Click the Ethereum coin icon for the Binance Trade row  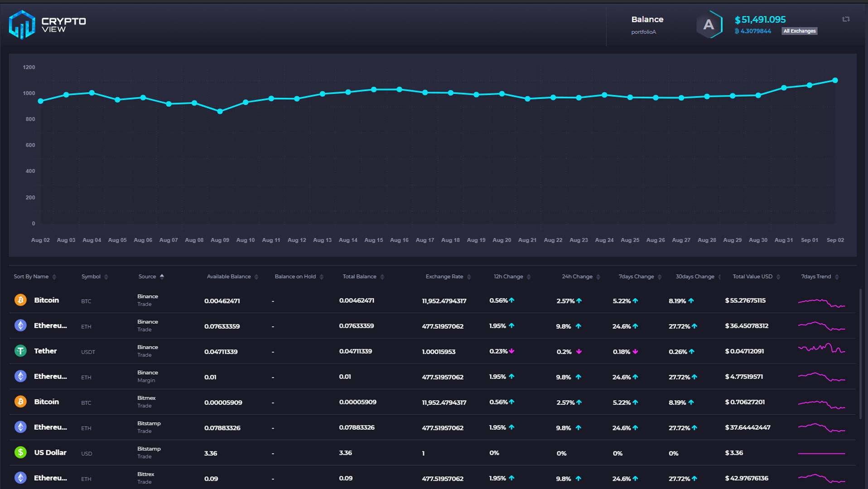pyautogui.click(x=20, y=325)
